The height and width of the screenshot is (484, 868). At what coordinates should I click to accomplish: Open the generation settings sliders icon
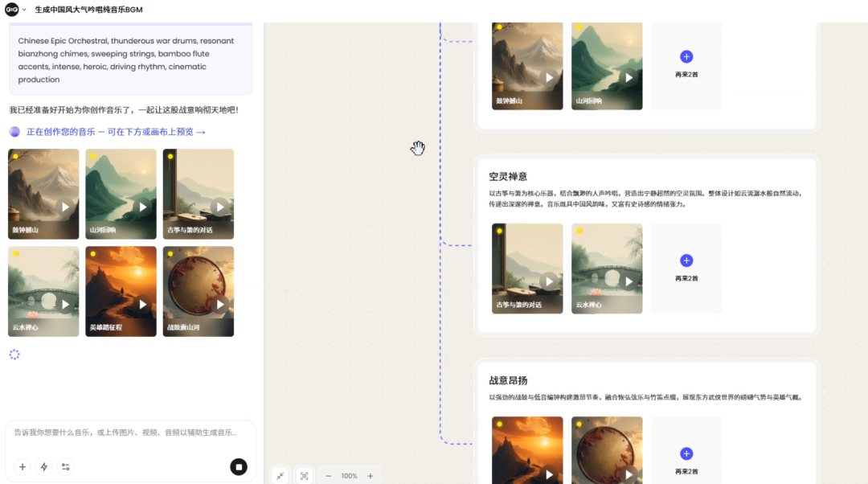(65, 466)
